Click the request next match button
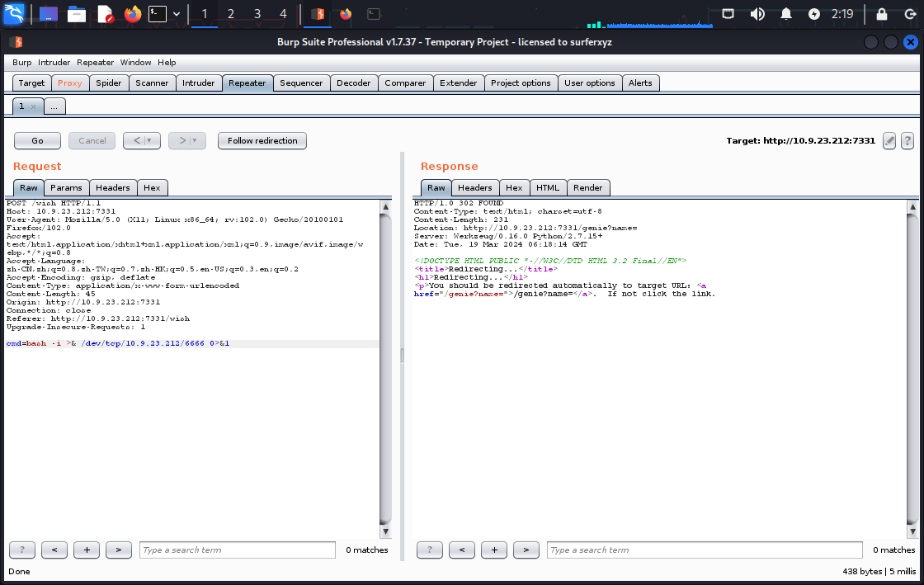 click(118, 550)
